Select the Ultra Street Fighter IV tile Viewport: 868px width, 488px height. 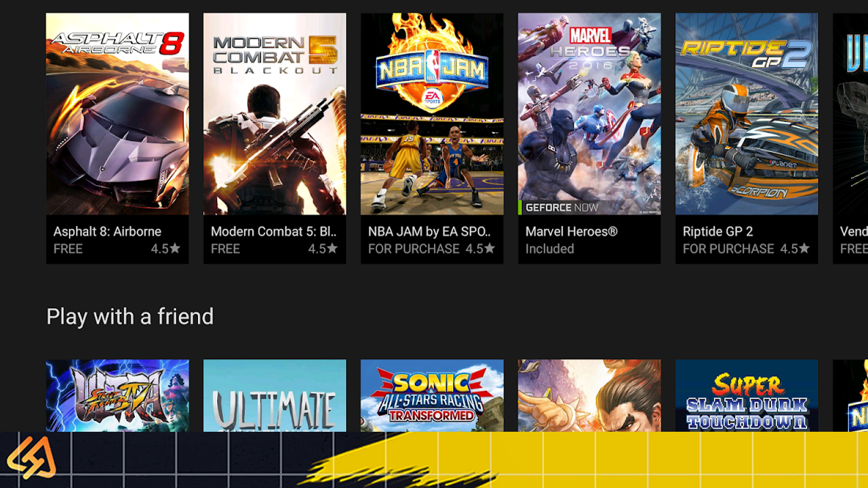(x=117, y=396)
